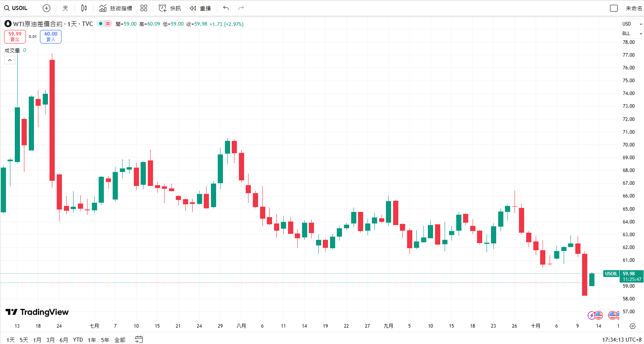Screen dimensions: 644x344
Task: Open the 天 timeframe interval selector
Action: tap(66, 8)
